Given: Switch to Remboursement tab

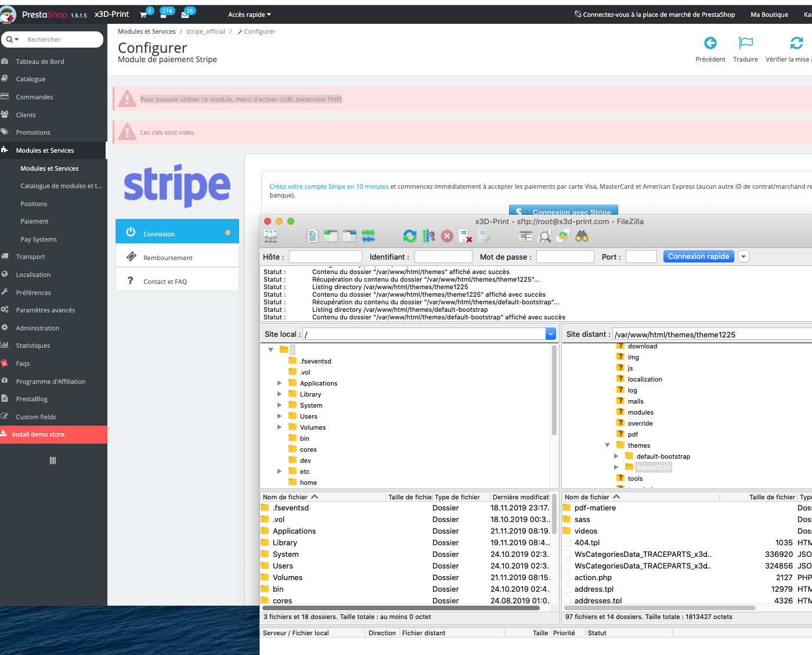Looking at the screenshot, I should coord(177,256).
